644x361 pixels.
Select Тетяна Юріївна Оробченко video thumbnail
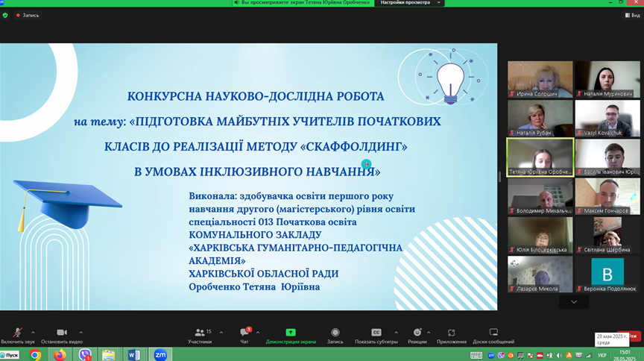(540, 157)
